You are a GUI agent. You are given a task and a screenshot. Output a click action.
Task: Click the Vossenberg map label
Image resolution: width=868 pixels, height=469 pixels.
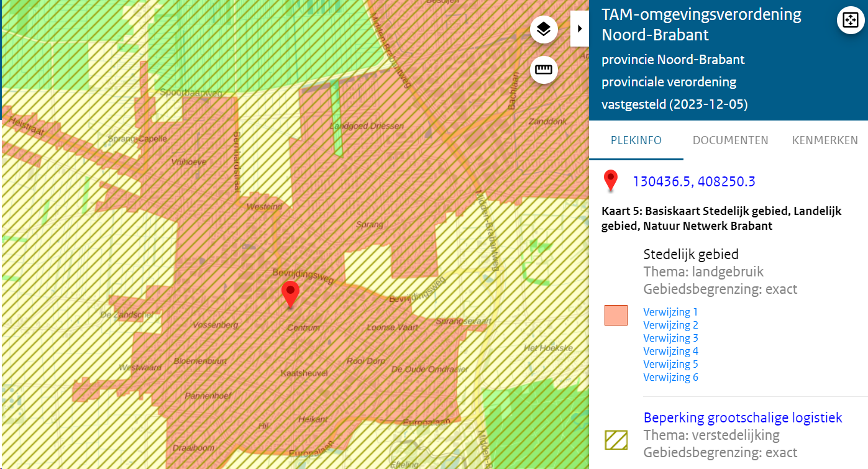point(216,325)
